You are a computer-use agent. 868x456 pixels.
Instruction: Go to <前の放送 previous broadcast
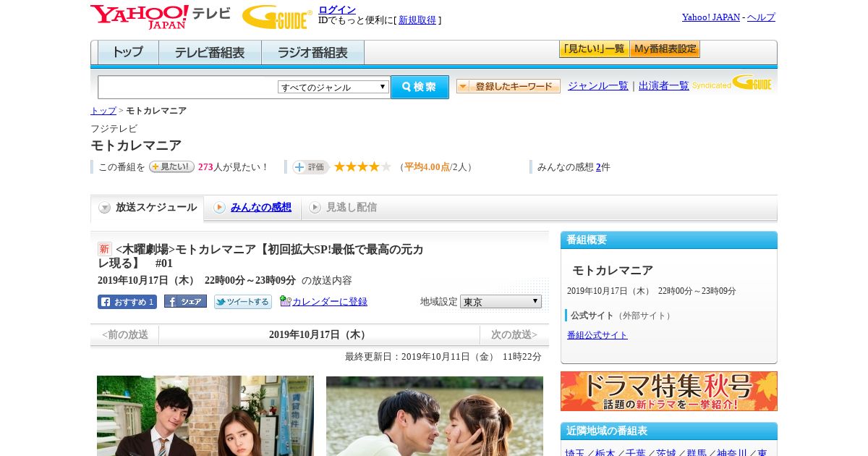click(125, 334)
